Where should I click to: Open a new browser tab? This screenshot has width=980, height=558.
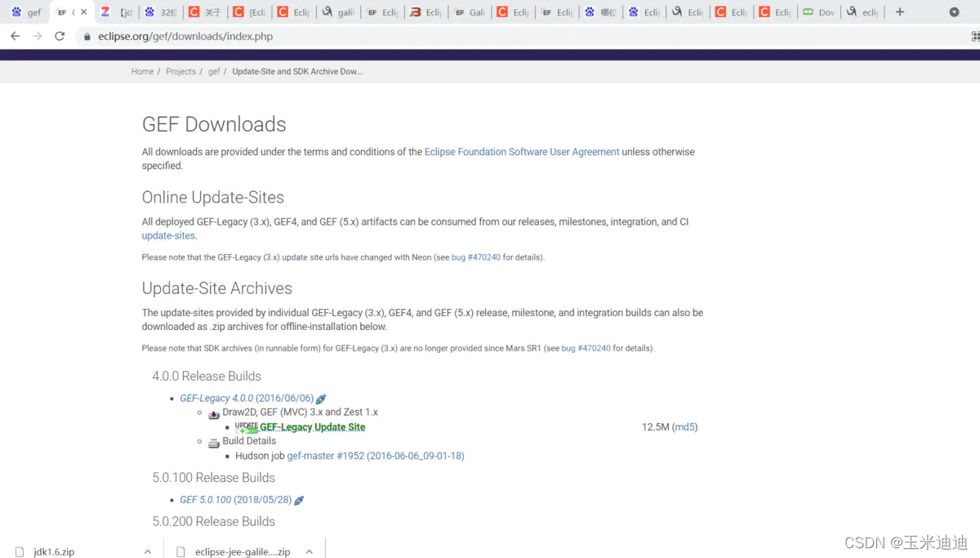point(900,12)
